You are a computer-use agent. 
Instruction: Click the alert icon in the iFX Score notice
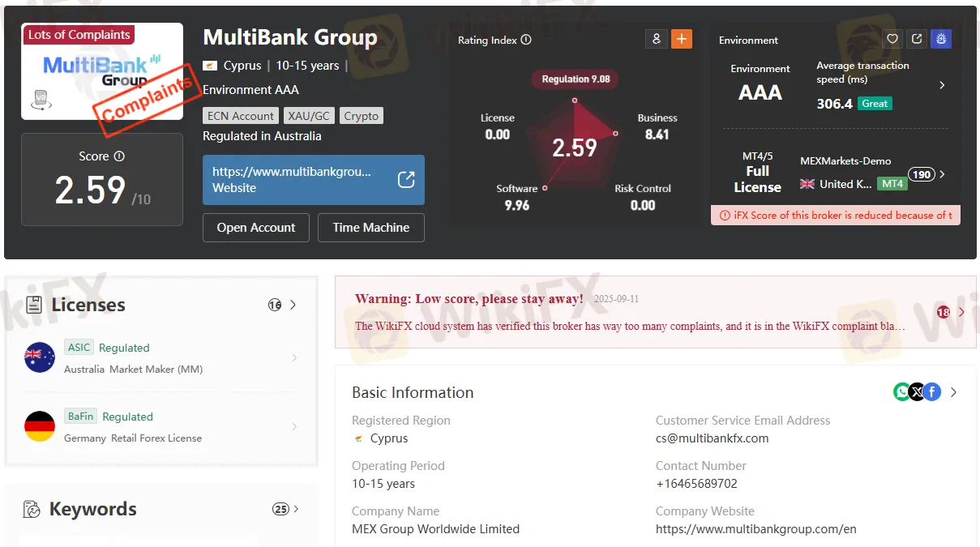point(725,216)
